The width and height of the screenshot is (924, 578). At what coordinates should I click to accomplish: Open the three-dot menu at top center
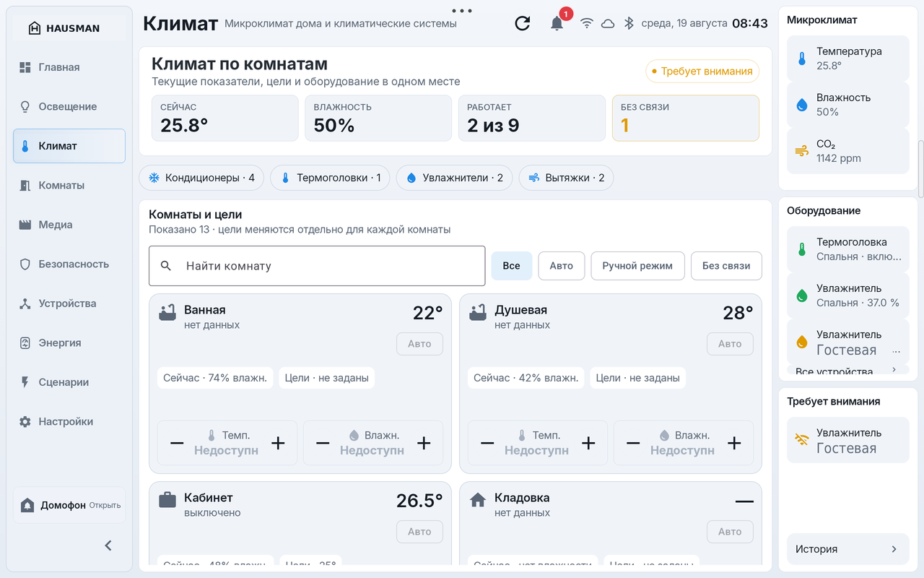[x=461, y=11]
